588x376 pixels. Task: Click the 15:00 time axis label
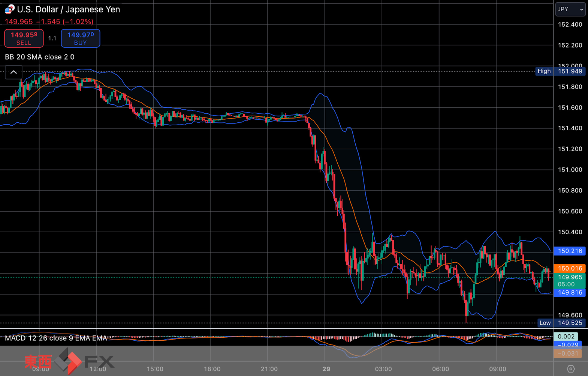click(x=155, y=369)
